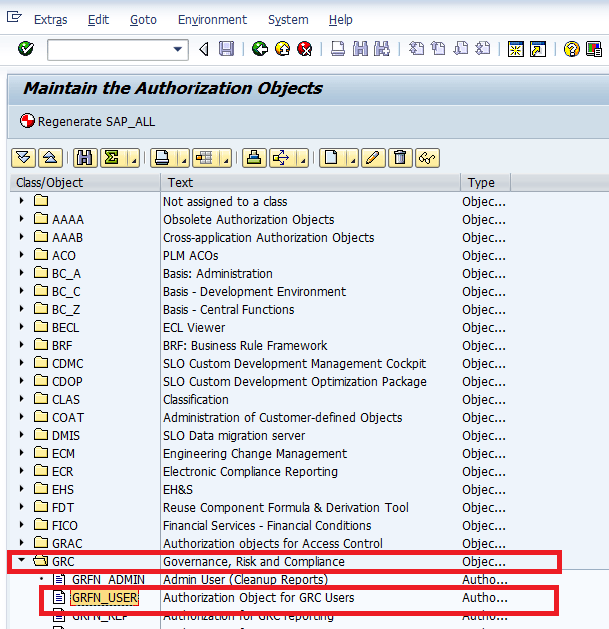609x629 pixels.
Task: Click the yellow Exit arrow icon
Action: 282,49
